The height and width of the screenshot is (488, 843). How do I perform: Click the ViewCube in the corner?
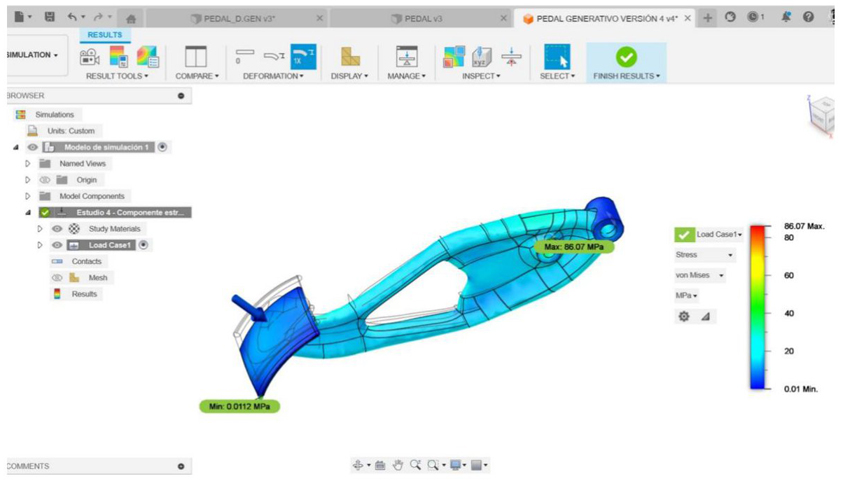pos(822,114)
